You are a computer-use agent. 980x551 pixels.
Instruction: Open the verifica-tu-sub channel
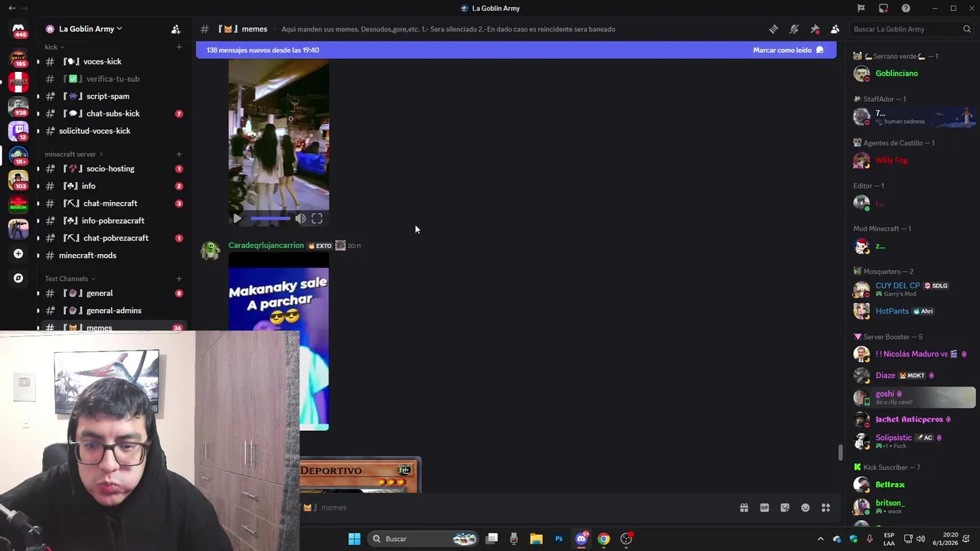(112, 79)
